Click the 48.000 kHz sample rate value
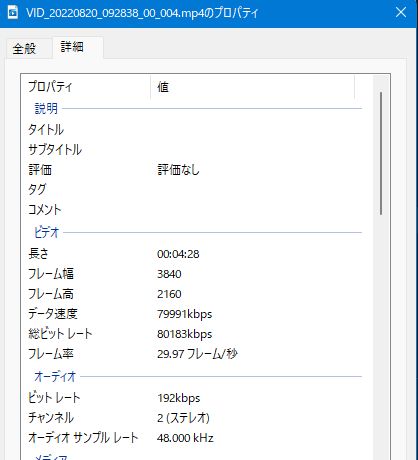Image resolution: width=418 pixels, height=460 pixels. [185, 438]
